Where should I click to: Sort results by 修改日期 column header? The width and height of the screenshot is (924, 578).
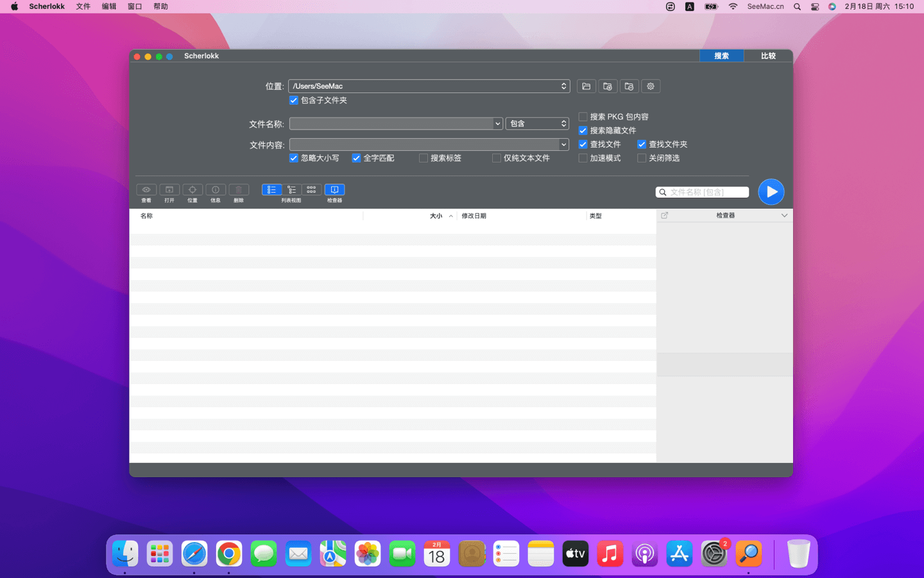(474, 216)
